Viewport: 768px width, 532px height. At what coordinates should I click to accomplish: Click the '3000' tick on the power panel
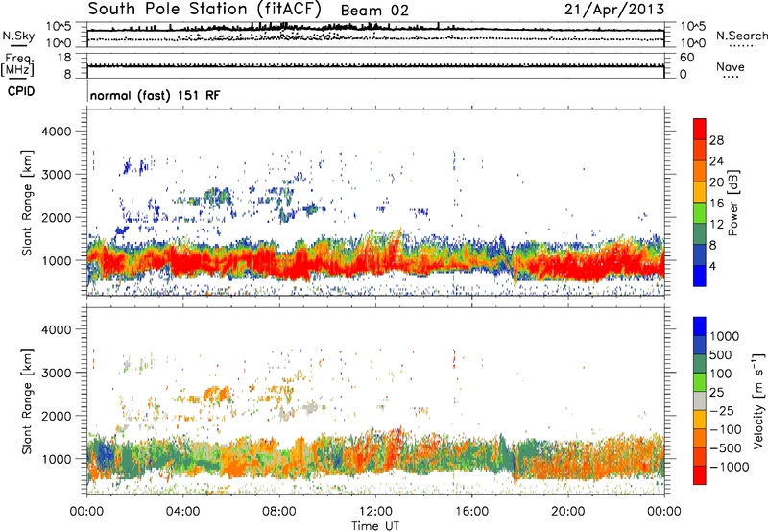(x=56, y=175)
